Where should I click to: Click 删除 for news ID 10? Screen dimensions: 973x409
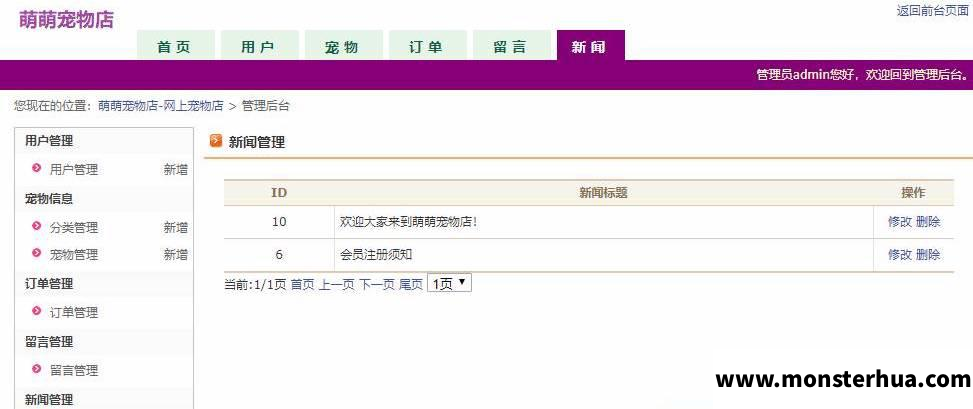(x=928, y=222)
